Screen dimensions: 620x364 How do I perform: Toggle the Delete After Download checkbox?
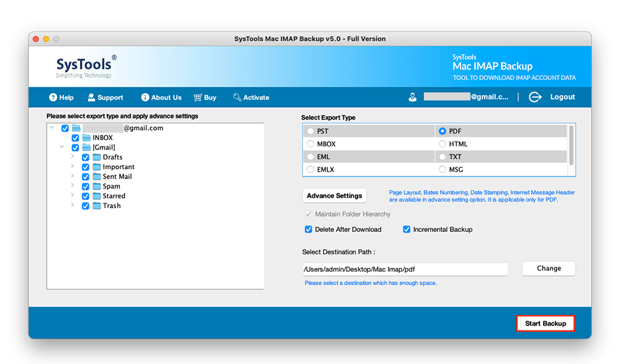coord(308,229)
